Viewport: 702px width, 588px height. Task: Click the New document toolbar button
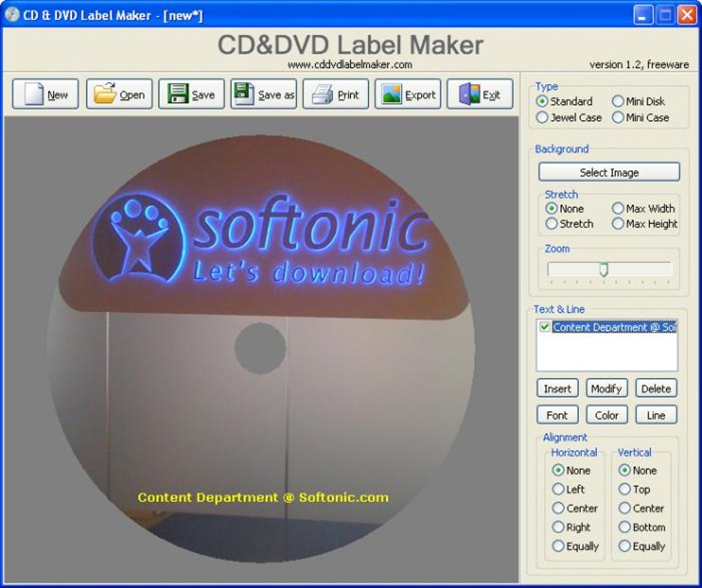45,94
